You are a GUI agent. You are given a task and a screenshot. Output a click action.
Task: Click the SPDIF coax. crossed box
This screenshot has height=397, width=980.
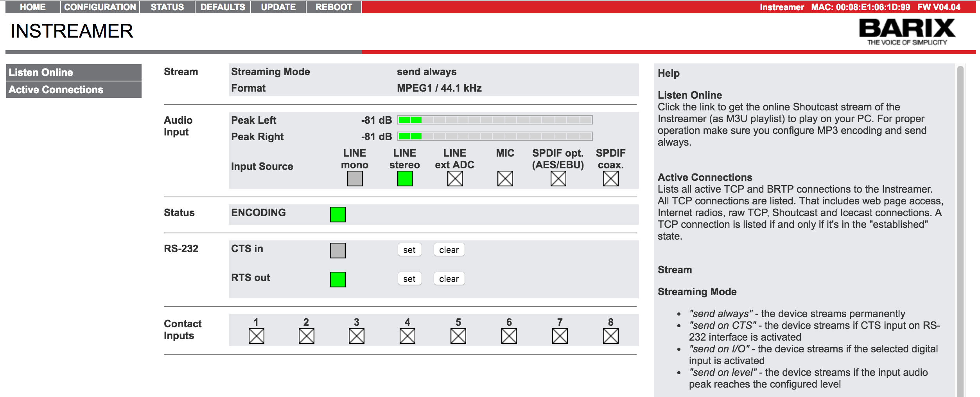point(611,179)
